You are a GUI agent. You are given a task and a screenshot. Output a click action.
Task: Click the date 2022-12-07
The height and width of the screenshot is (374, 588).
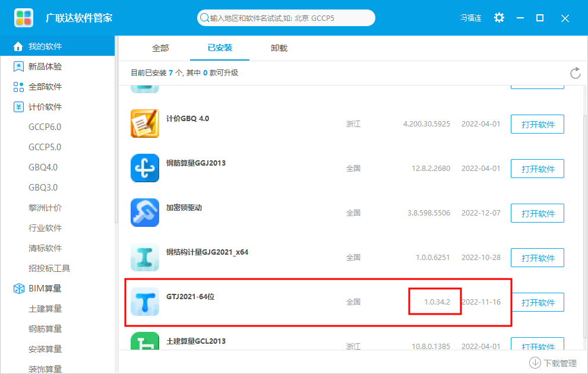(480, 213)
